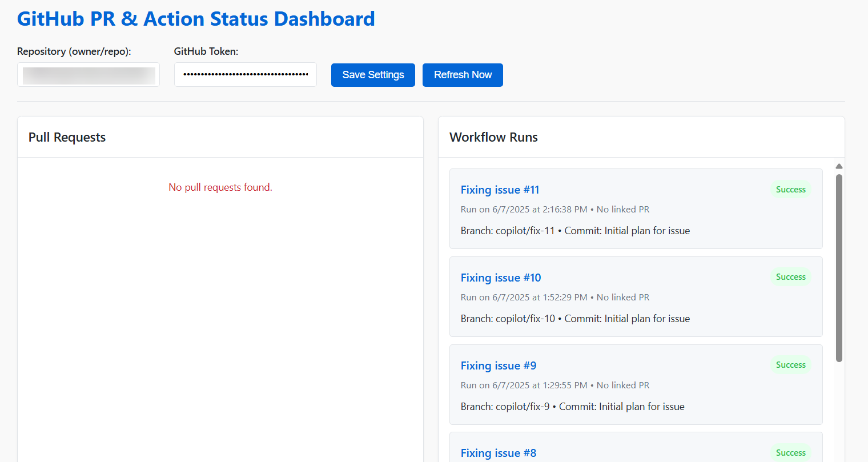Screen dimensions: 868x462
Task: Click the 'Run on 6/7/2025 at 1:29:55 PM' text
Action: (524, 385)
